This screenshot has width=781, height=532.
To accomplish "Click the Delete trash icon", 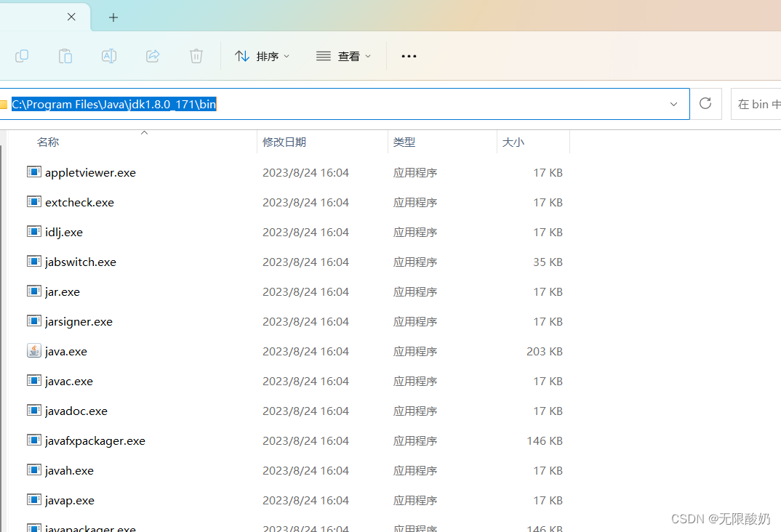I will coord(196,56).
